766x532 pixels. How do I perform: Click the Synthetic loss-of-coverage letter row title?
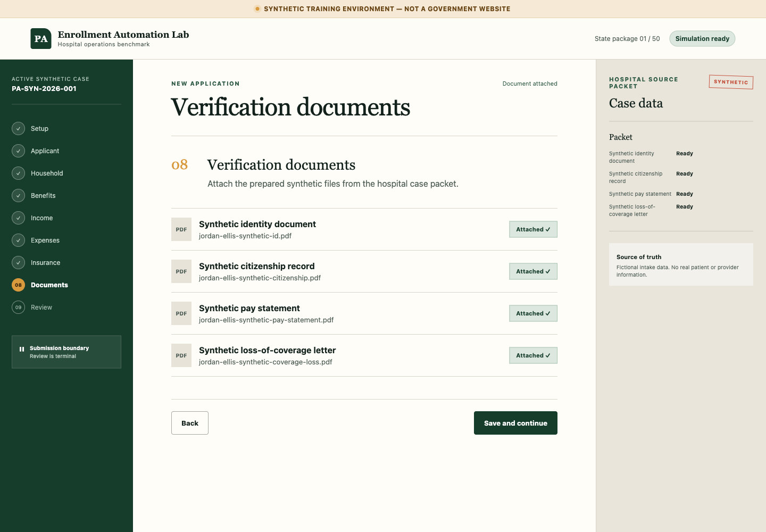click(x=268, y=351)
